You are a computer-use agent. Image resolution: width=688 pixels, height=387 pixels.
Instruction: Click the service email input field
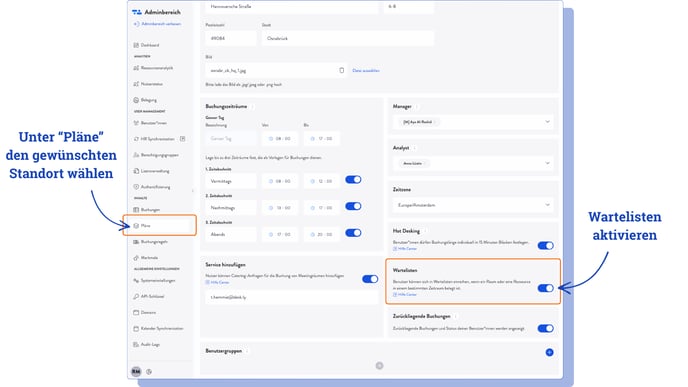(x=292, y=297)
